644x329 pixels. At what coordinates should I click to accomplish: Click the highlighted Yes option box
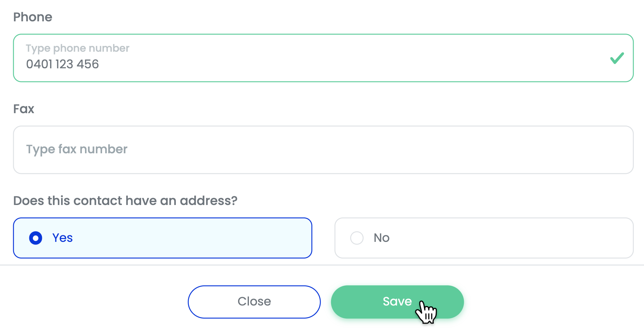[x=162, y=238]
